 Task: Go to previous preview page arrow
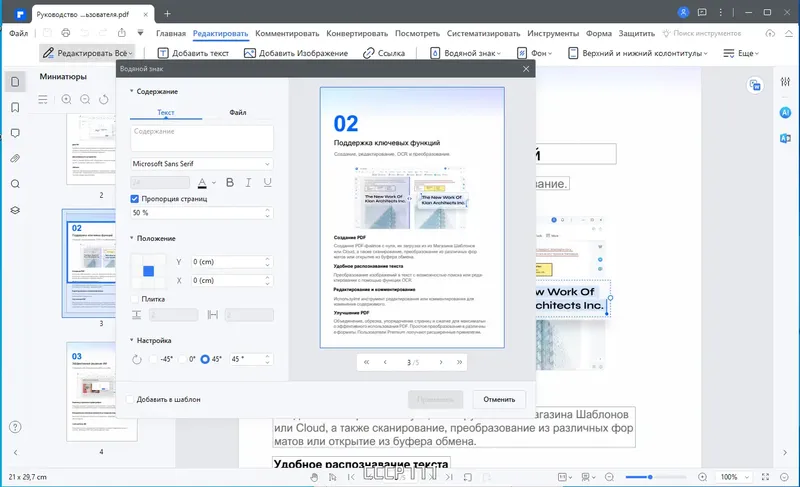pos(385,362)
